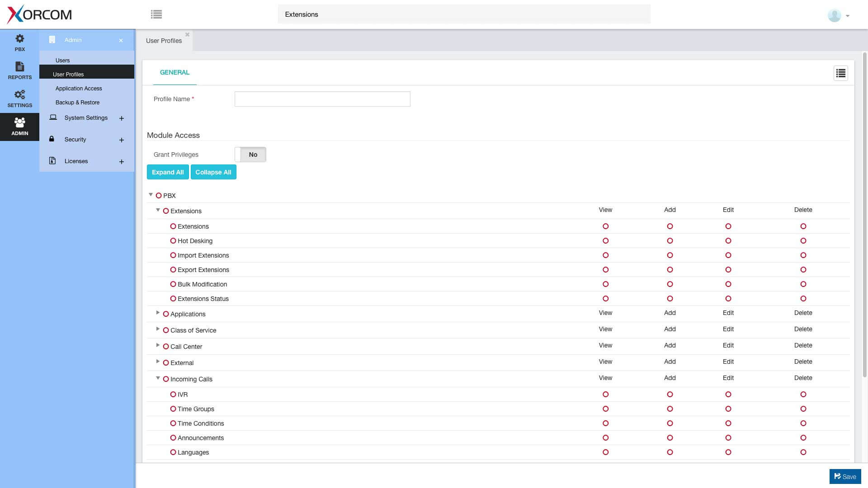The height and width of the screenshot is (488, 868).
Task: Toggle the hamburger menu icon near logo
Action: coord(156,14)
